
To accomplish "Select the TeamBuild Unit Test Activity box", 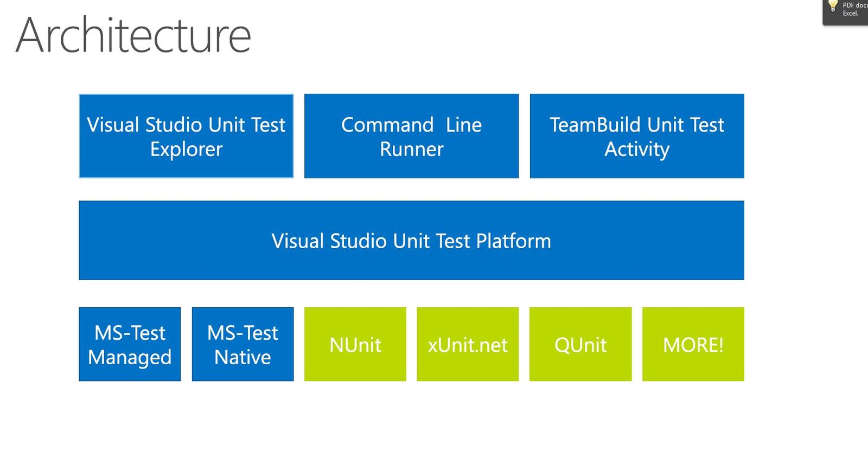I will coord(637,136).
